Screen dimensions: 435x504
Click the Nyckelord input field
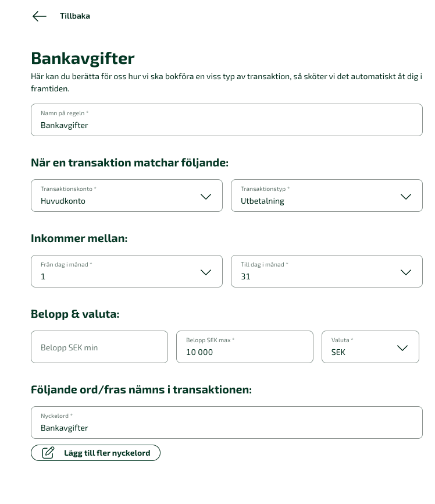pyautogui.click(x=227, y=423)
